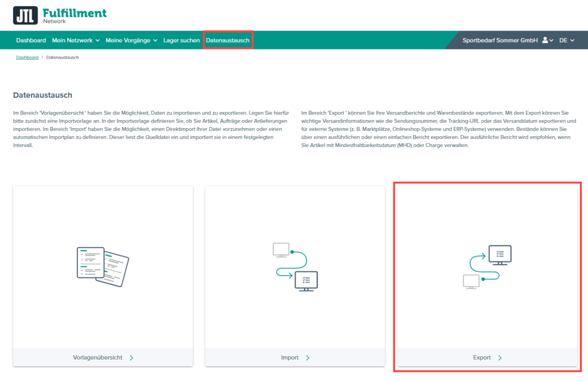Click the arrow next to Vorlagenübersicht label
This screenshot has width=588, height=381.
pyautogui.click(x=131, y=357)
